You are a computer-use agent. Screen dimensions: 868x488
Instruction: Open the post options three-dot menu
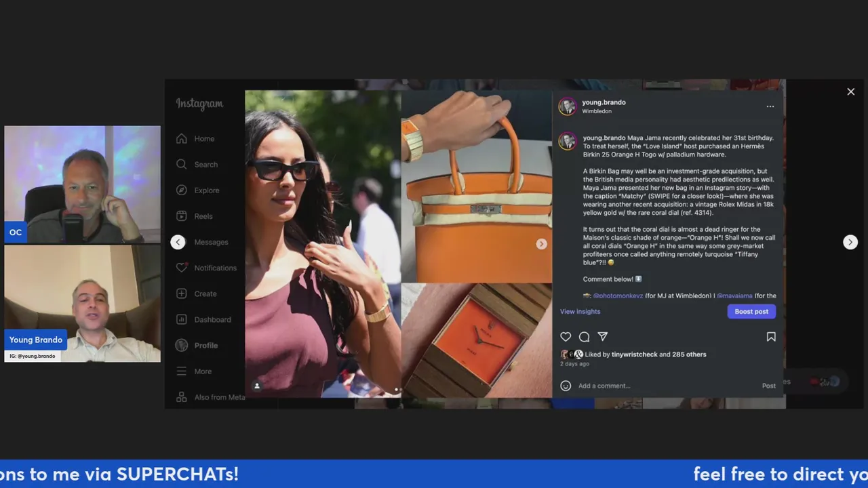[x=770, y=106]
